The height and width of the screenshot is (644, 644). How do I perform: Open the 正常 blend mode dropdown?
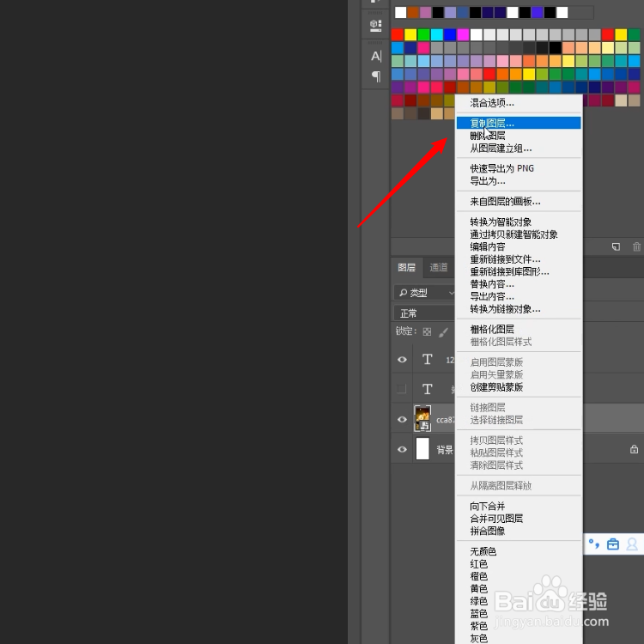(425, 313)
